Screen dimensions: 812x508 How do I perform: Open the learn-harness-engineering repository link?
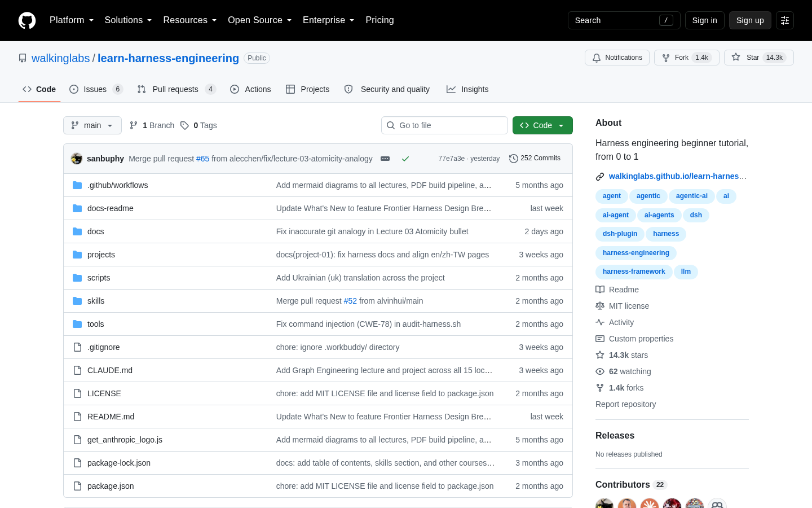168,58
